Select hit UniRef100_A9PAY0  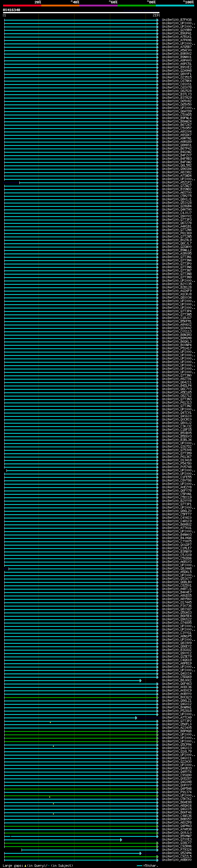click(177, 61)
